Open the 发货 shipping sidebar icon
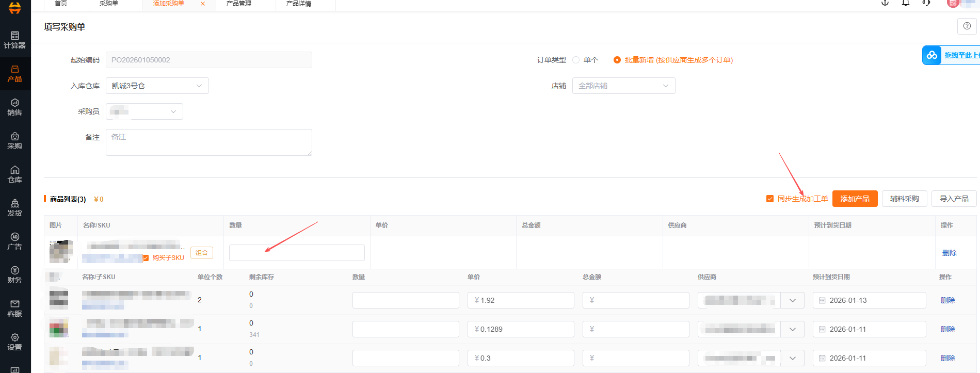The image size is (980, 373). pos(14,207)
